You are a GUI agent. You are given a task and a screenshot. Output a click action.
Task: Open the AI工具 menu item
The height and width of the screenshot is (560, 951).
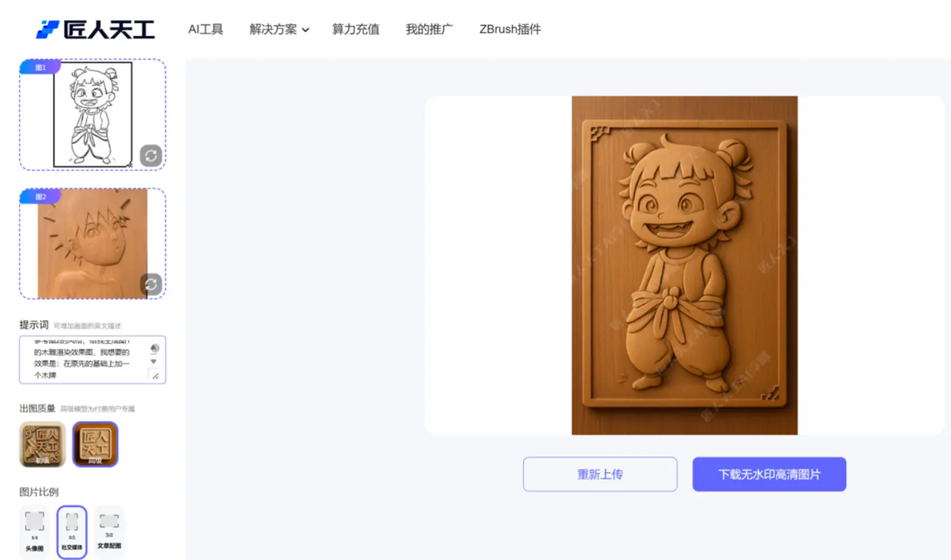[x=205, y=29]
